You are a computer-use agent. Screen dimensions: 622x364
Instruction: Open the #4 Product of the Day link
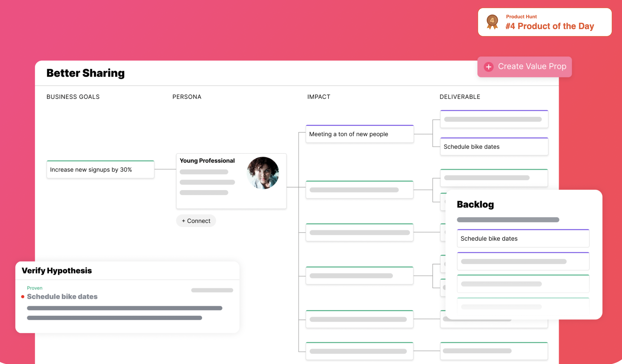(550, 26)
